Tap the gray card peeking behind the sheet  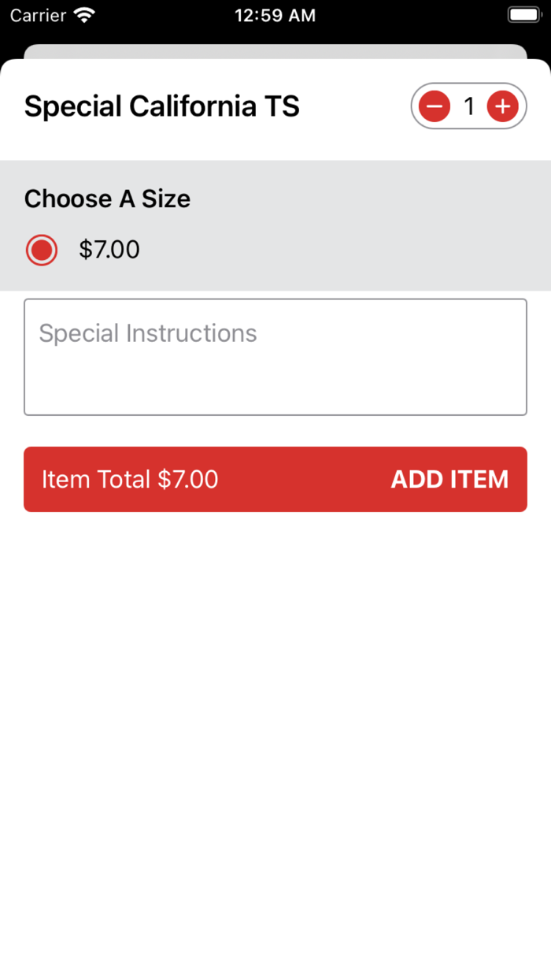pos(275,51)
